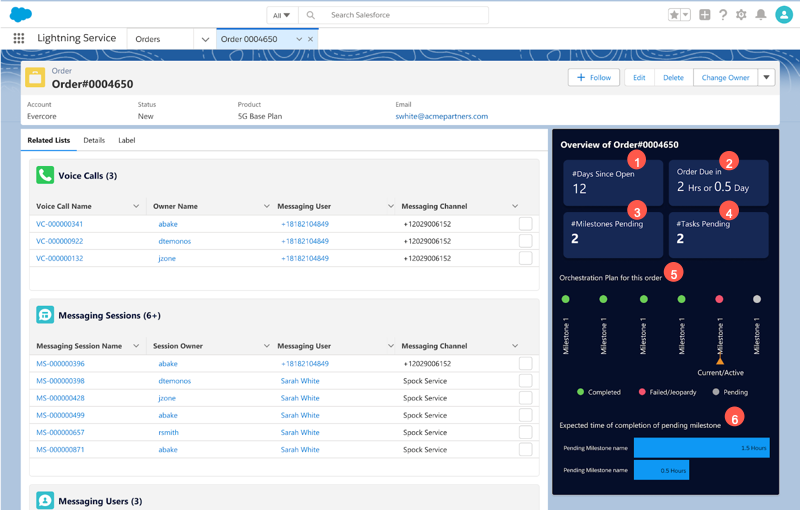Click the Edit button
Image resolution: width=800 pixels, height=510 pixels.
[x=639, y=78]
